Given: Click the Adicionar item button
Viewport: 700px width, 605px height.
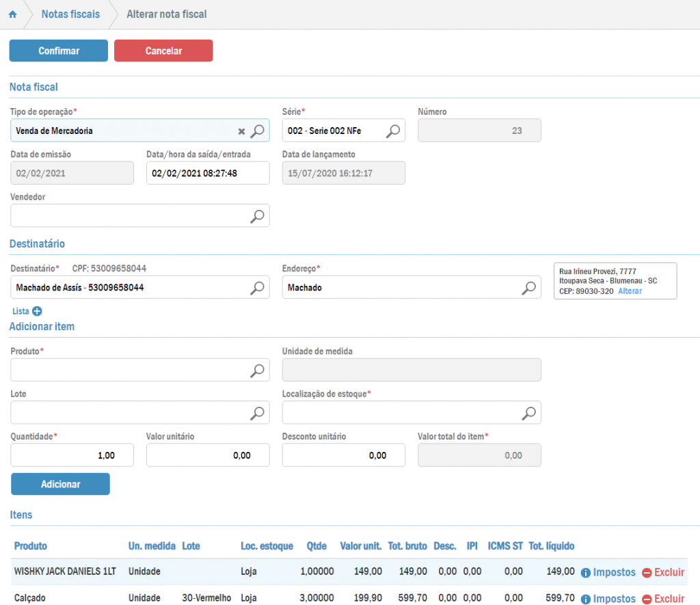Looking at the screenshot, I should click(x=60, y=484).
